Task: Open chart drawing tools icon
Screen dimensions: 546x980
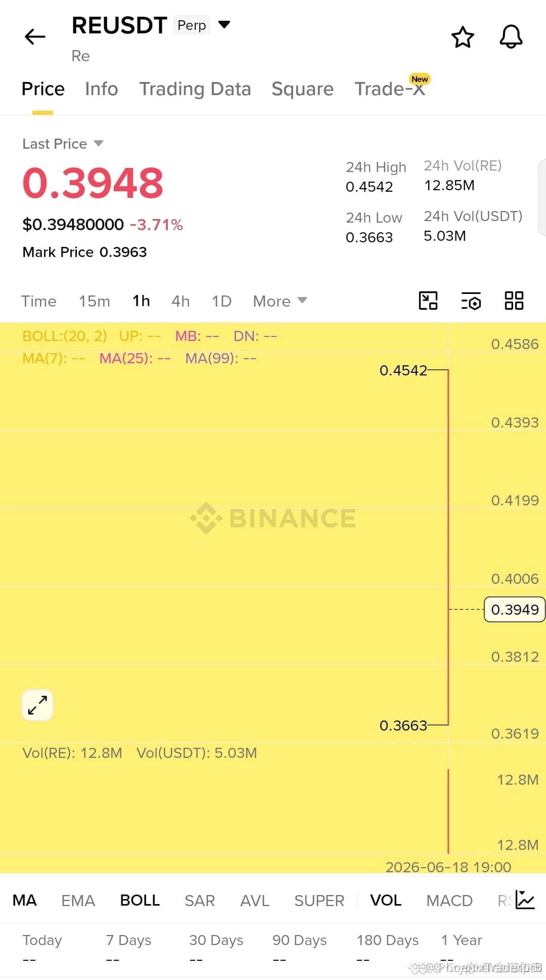Action: tap(428, 301)
